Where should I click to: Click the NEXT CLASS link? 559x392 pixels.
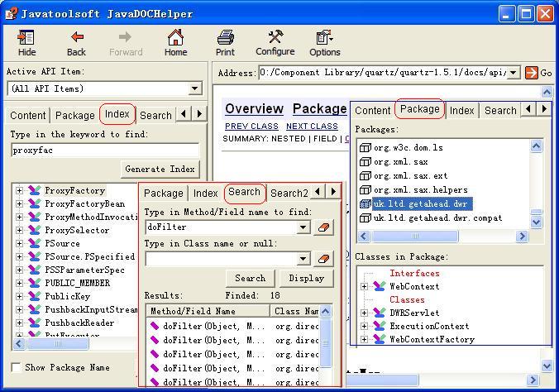[312, 126]
